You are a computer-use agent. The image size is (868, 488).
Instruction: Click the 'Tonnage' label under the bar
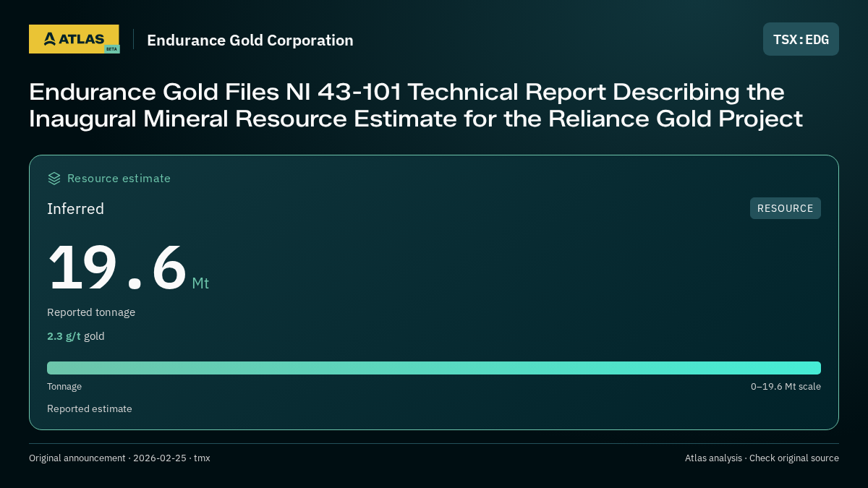(x=64, y=387)
